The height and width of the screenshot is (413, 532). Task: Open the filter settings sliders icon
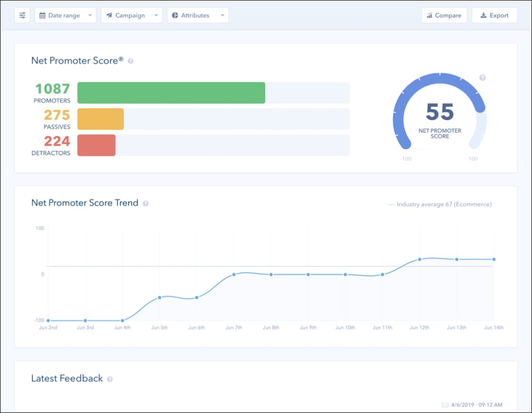point(22,15)
